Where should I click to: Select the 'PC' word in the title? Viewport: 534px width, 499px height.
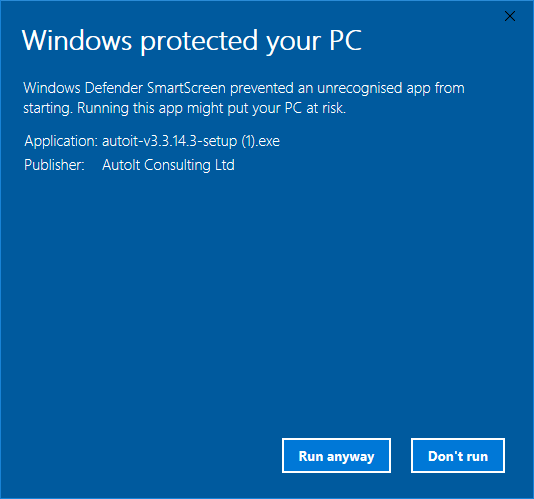coord(345,40)
